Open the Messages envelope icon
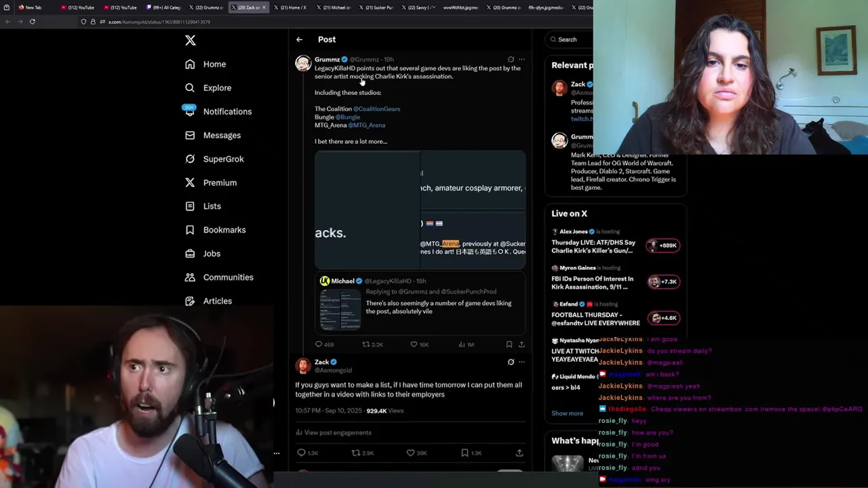This screenshot has height=488, width=868. tap(190, 136)
